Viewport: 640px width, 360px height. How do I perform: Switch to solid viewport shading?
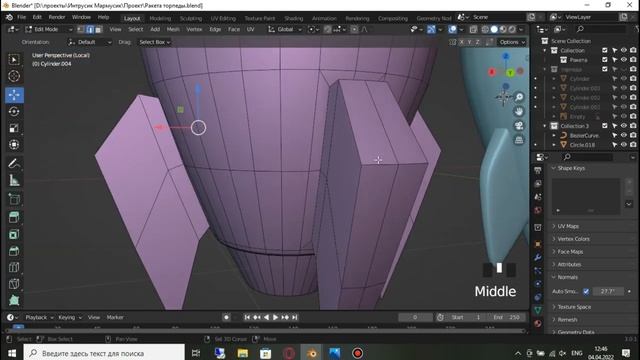(x=494, y=29)
